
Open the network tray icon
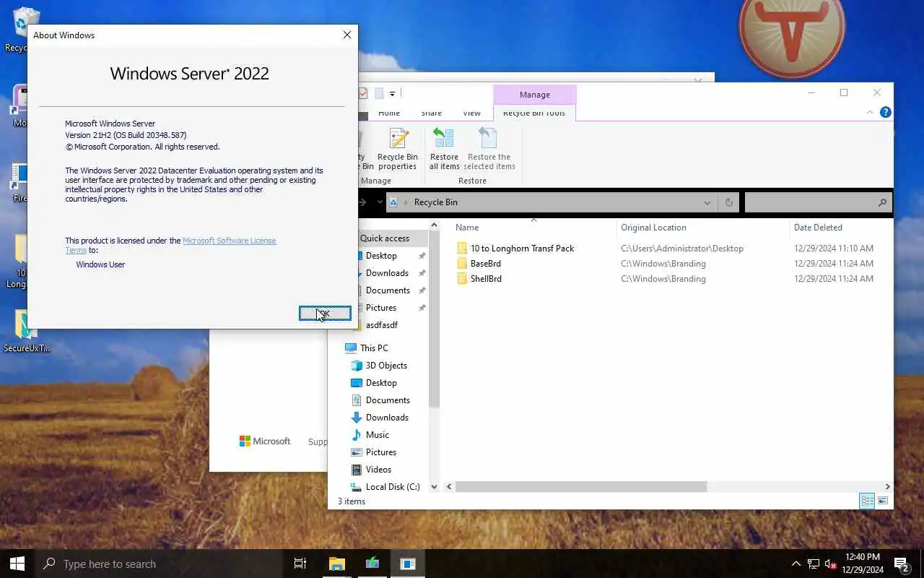click(814, 564)
